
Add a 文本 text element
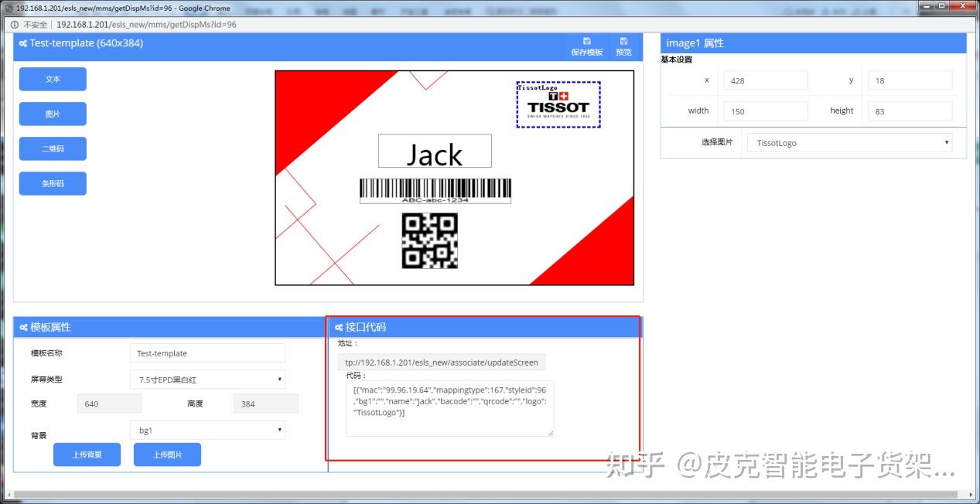pyautogui.click(x=53, y=79)
